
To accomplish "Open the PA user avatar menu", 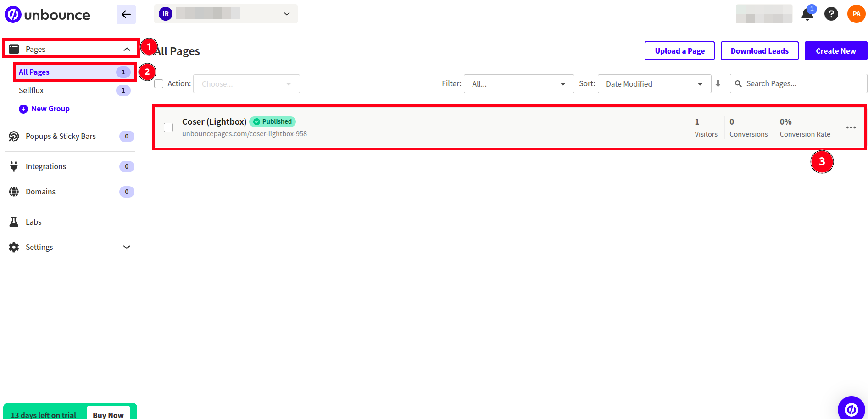I will (x=857, y=14).
